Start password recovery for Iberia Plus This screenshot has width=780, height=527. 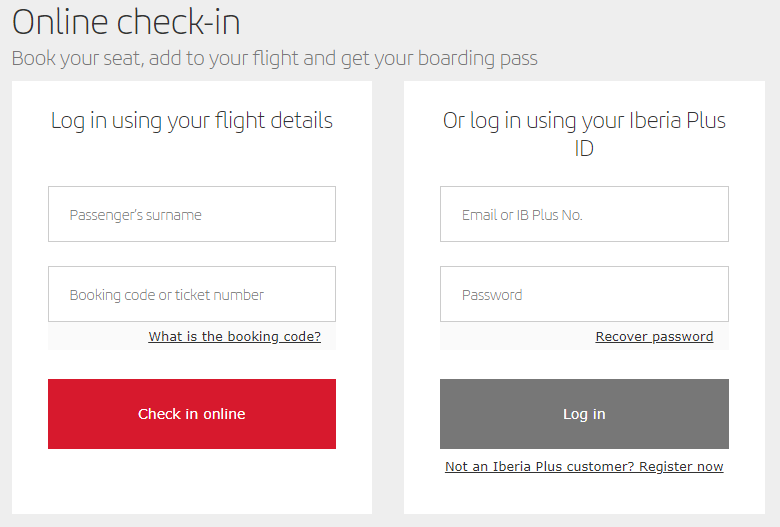[654, 337]
